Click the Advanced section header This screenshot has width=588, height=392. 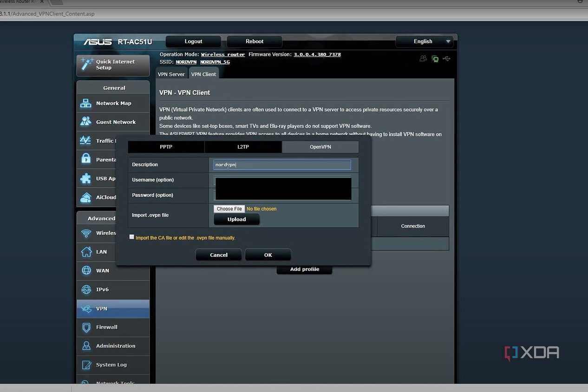tap(101, 218)
